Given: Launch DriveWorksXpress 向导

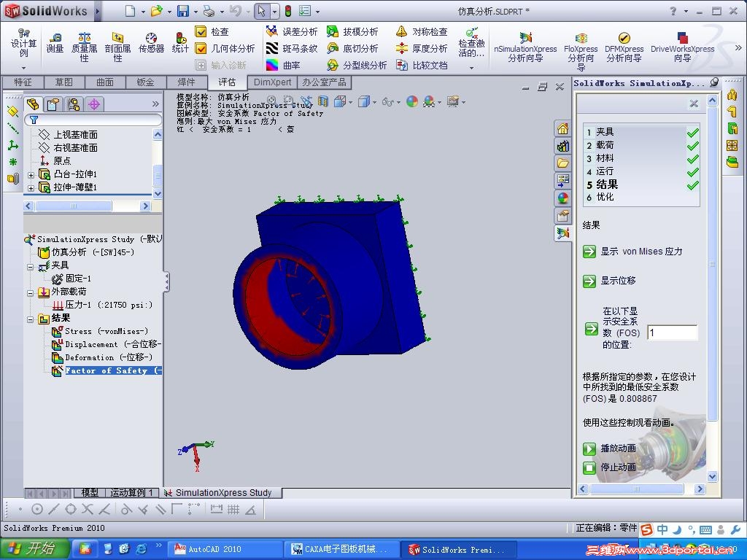Looking at the screenshot, I should pos(682,47).
